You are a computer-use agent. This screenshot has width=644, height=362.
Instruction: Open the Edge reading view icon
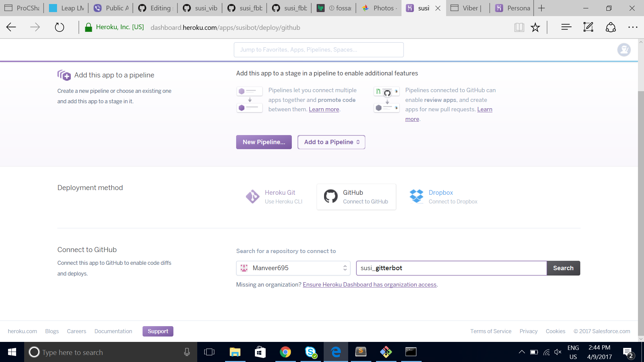519,27
